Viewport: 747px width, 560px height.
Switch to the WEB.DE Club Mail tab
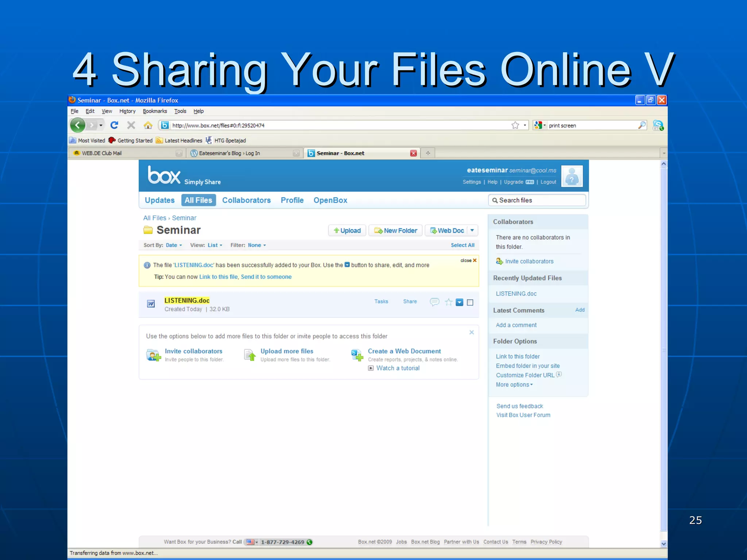tap(127, 153)
